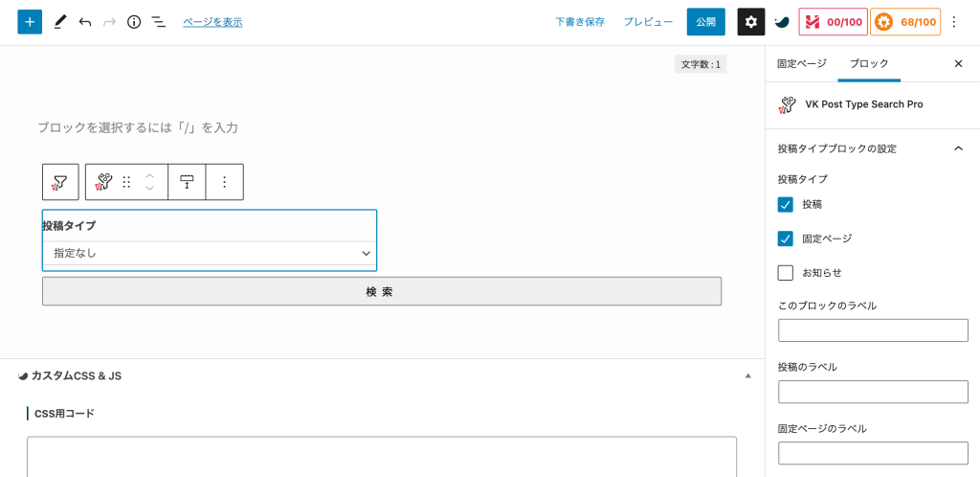This screenshot has height=477, width=980.
Task: Move the block down with the down arrow
Action: [149, 188]
